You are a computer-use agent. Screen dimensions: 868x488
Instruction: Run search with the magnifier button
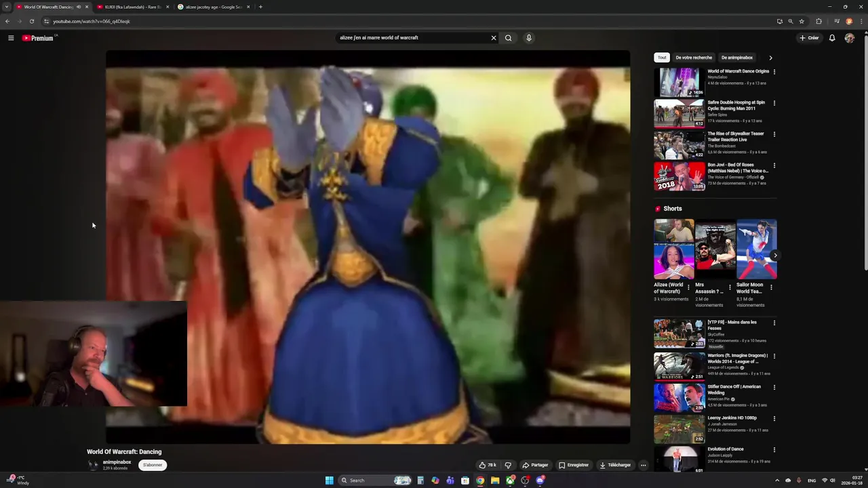[x=508, y=38]
